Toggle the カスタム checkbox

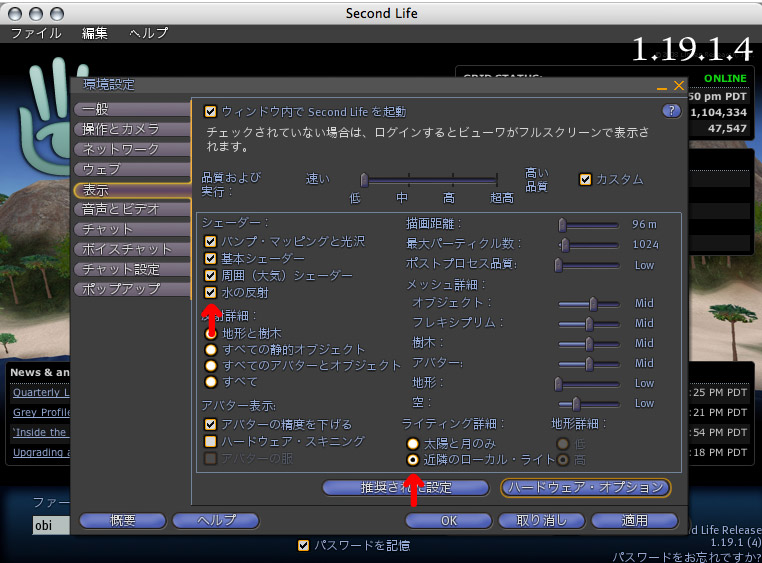click(585, 180)
